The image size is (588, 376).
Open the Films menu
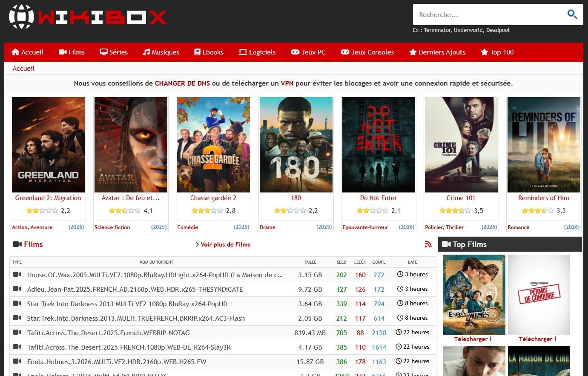tap(72, 52)
